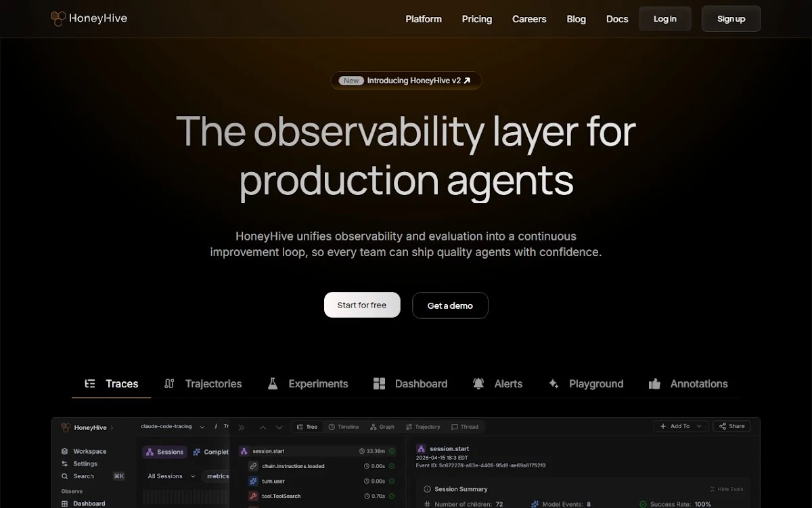Click the up arrow to previous event
812x508 pixels.
tap(263, 427)
